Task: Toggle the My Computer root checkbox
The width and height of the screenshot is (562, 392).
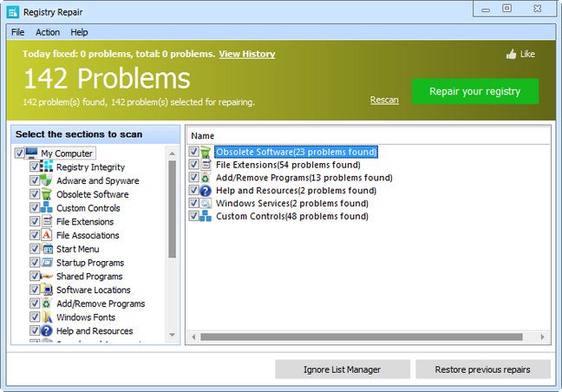Action: (x=20, y=154)
